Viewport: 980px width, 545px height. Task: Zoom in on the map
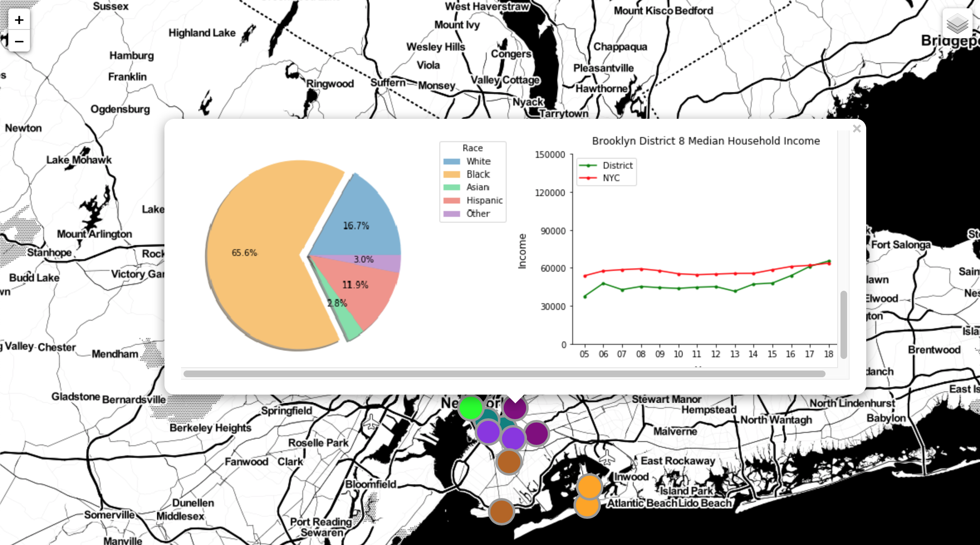pyautogui.click(x=19, y=20)
